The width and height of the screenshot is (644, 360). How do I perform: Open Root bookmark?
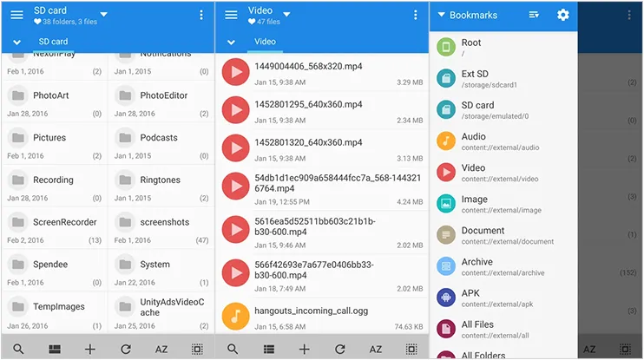pyautogui.click(x=503, y=47)
